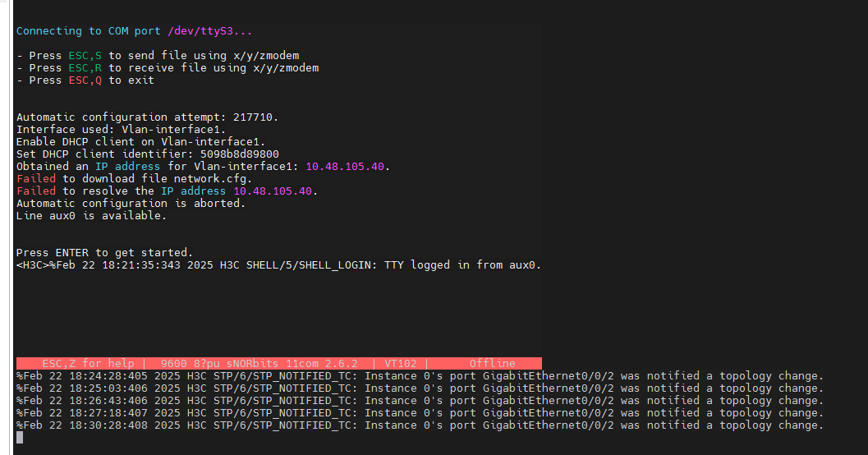Click the "ESC,R" receive file shortcut
Screen dimensions: 868x455
[85, 68]
